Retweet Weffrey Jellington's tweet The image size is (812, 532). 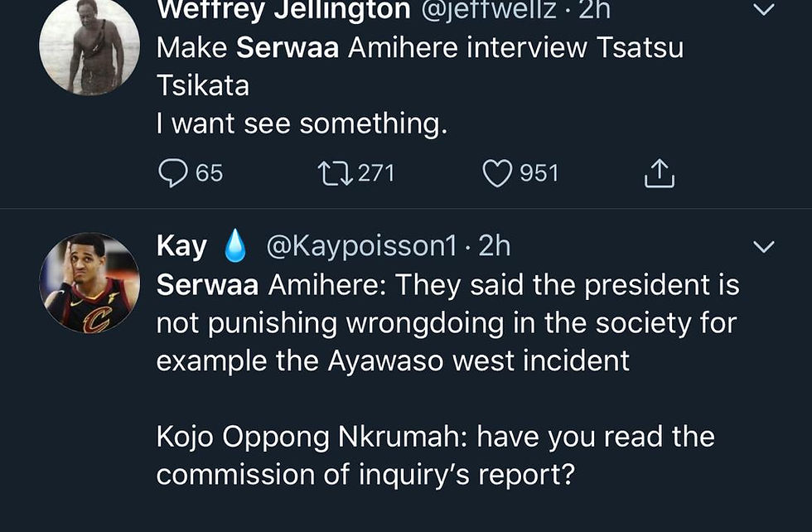click(x=332, y=173)
